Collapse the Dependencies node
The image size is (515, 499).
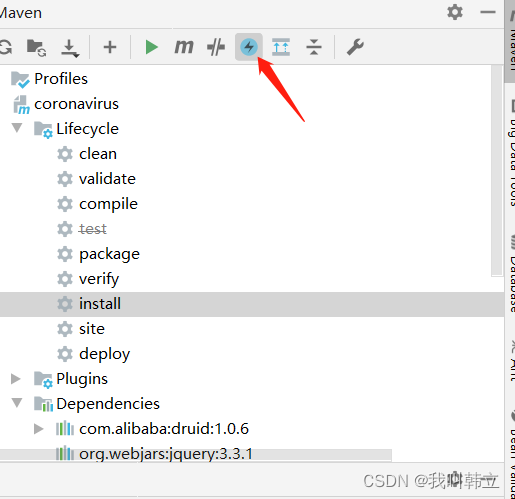pos(17,403)
